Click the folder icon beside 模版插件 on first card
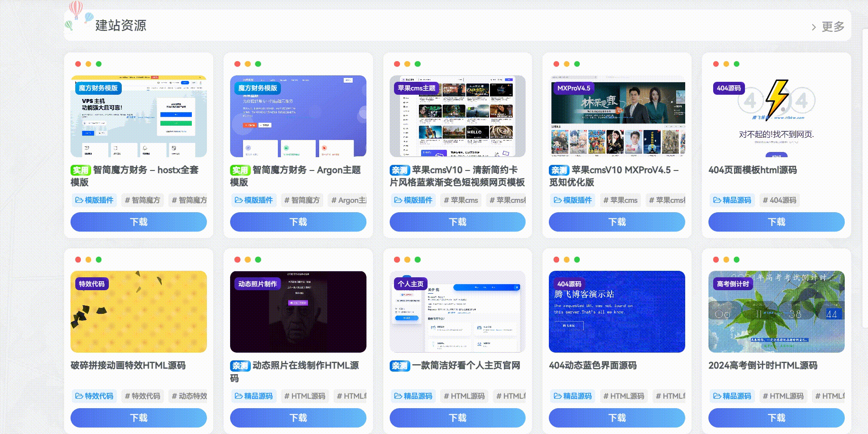868x434 pixels. [80, 200]
